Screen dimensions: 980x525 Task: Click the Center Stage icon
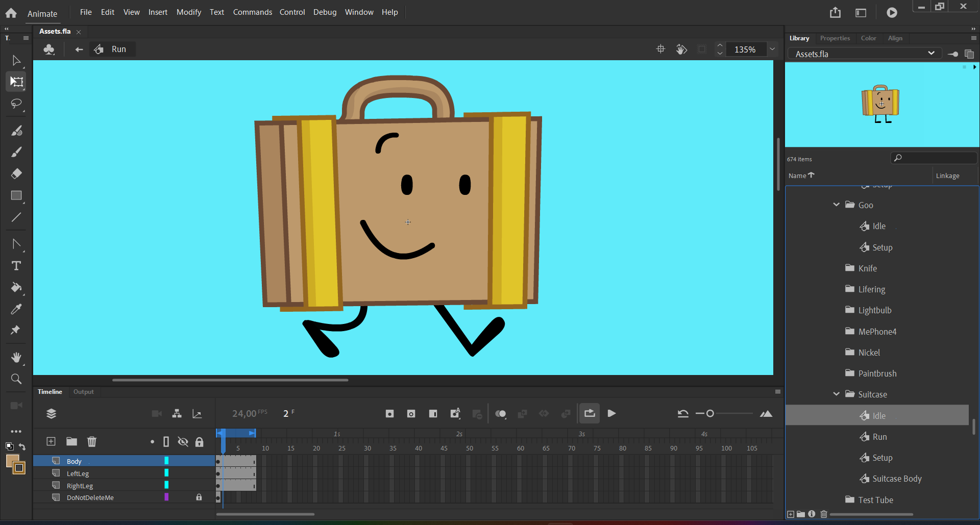(x=660, y=49)
